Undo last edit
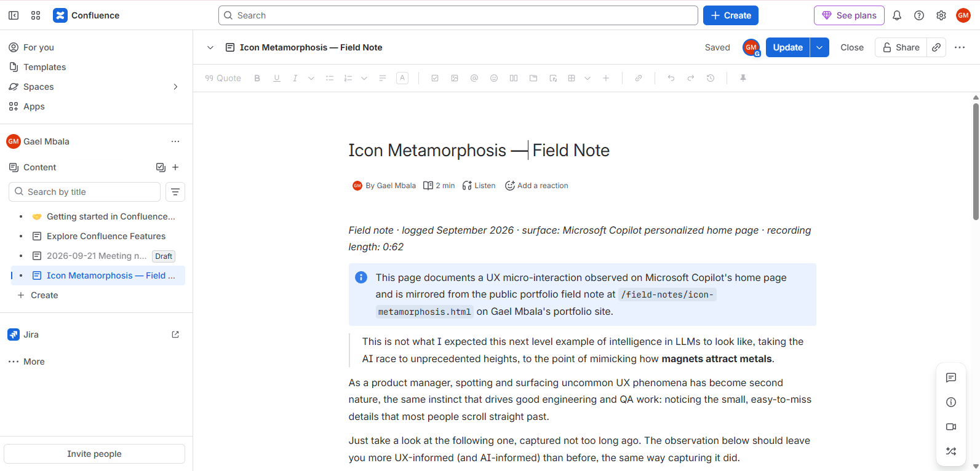Image resolution: width=980 pixels, height=471 pixels. pos(671,78)
